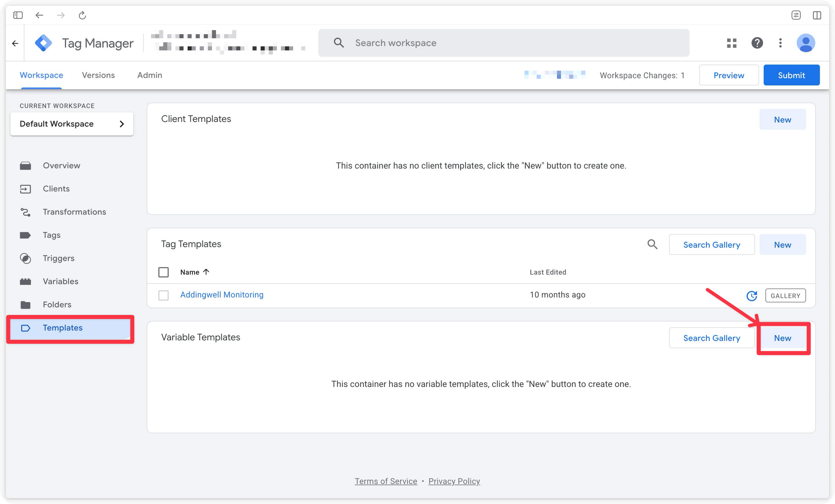
Task: Click the magnifier in the workspace search bar
Action: pyautogui.click(x=339, y=43)
